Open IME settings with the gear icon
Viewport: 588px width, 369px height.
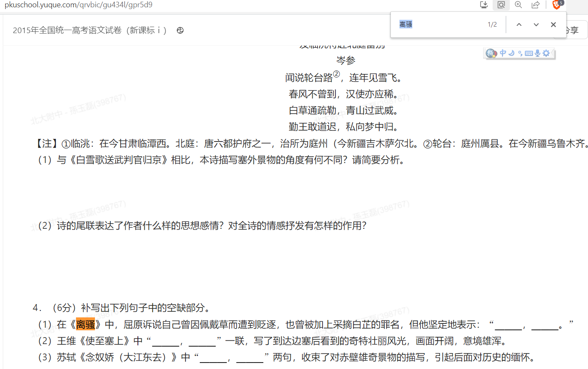tap(546, 53)
